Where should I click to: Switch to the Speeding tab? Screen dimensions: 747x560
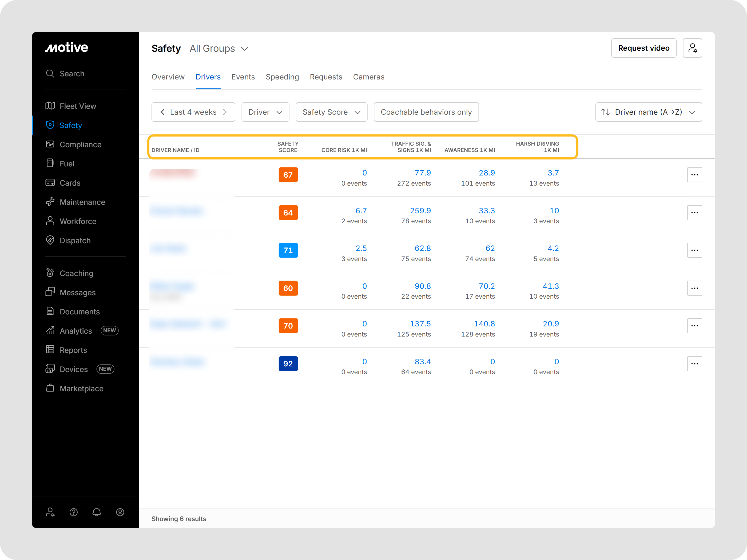point(282,77)
